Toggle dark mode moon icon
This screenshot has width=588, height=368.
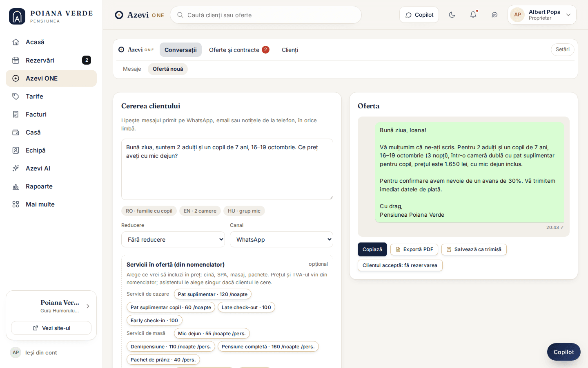(x=452, y=15)
